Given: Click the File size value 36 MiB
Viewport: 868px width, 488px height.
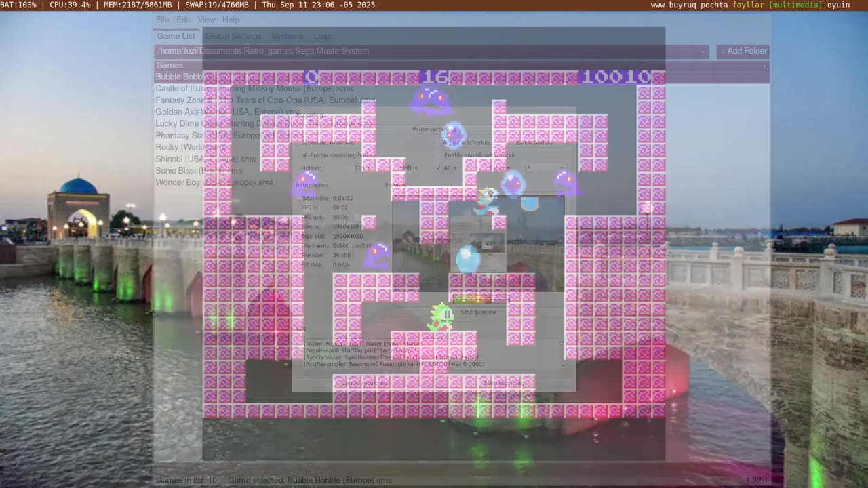Looking at the screenshot, I should [x=342, y=255].
